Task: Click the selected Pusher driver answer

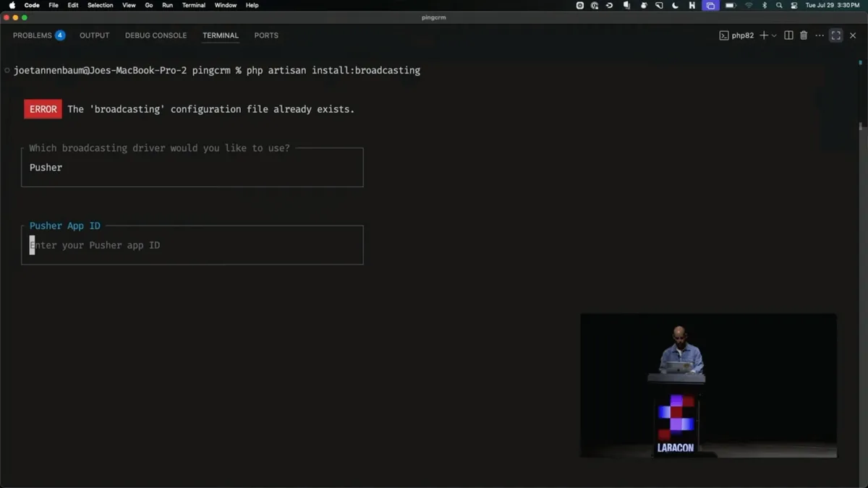Action: (x=46, y=167)
